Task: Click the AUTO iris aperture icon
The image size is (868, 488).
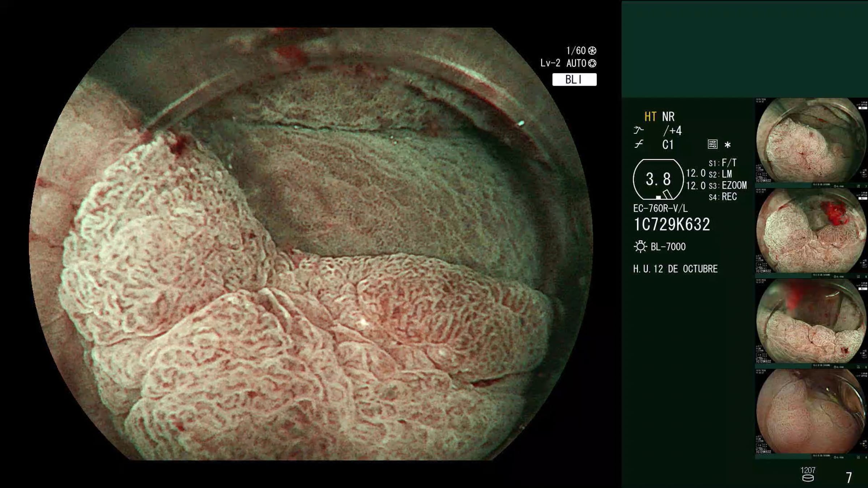Action: [592, 63]
